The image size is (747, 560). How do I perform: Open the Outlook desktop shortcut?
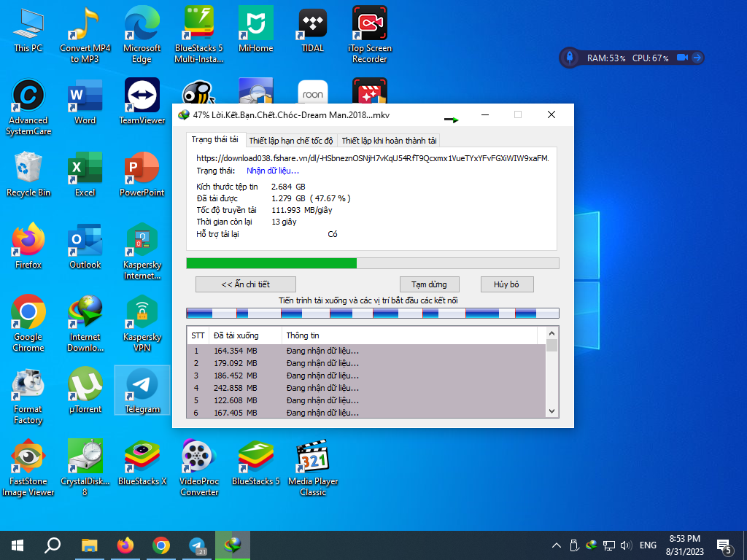coord(85,247)
